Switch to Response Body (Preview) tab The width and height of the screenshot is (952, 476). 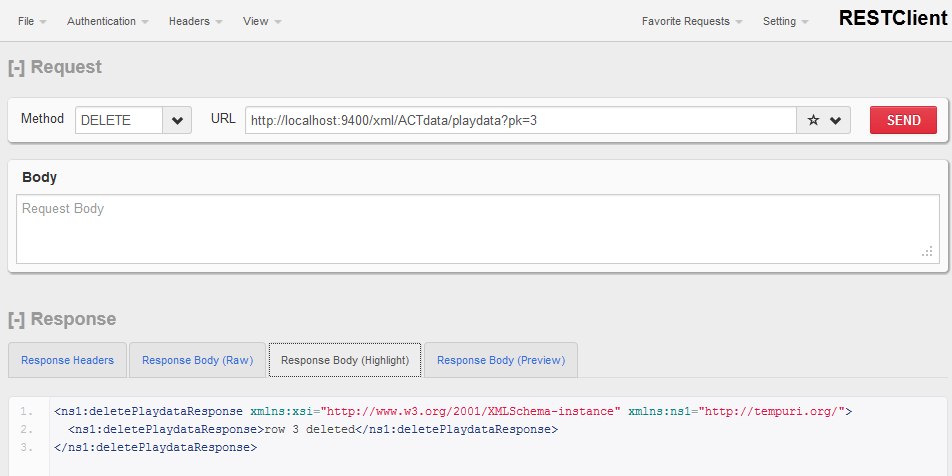[500, 360]
